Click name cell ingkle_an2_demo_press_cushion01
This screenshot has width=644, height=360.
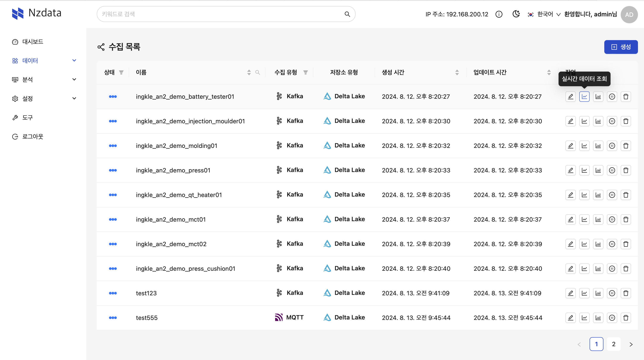186,269
